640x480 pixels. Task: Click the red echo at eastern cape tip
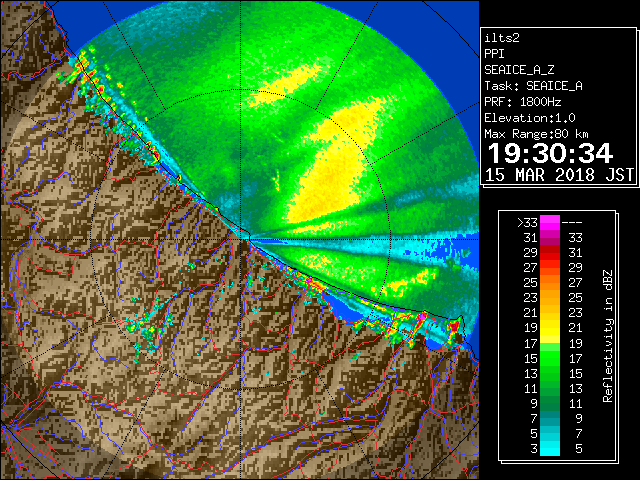coord(454,326)
